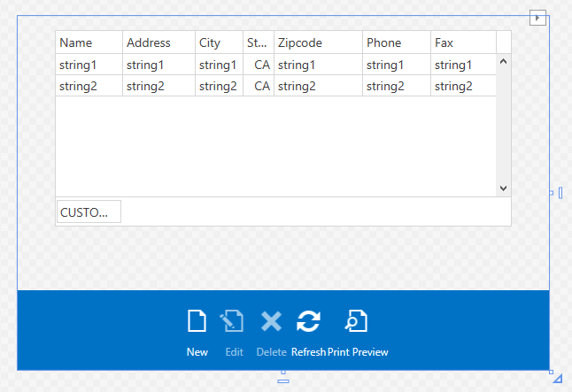This screenshot has width=572, height=392.
Task: Click the Fax column header
Action: coord(463,42)
